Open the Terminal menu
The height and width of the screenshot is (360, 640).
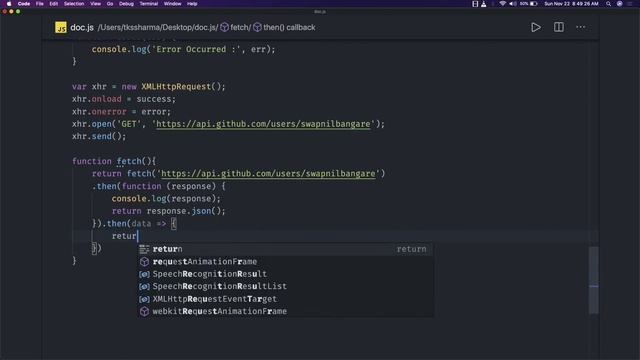pos(149,4)
